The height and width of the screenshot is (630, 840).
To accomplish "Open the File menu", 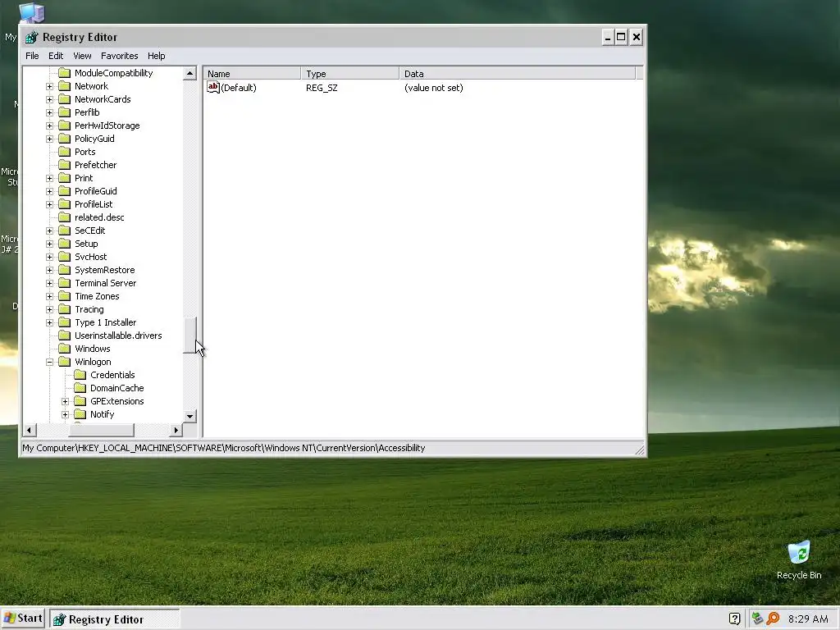I will [x=32, y=56].
